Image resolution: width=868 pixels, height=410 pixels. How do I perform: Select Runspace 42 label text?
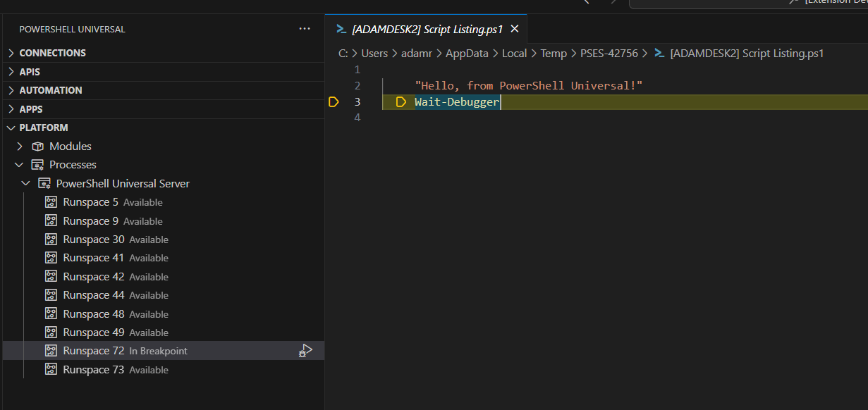click(94, 277)
